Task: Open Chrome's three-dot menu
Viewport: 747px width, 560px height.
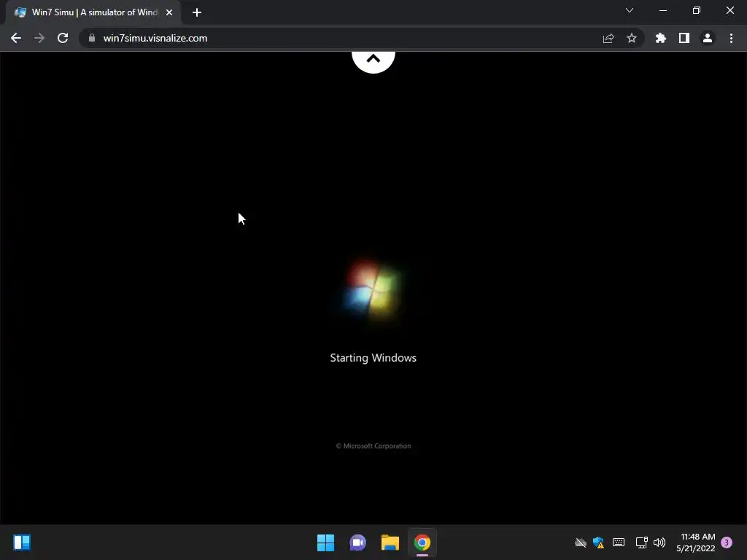Action: point(731,38)
